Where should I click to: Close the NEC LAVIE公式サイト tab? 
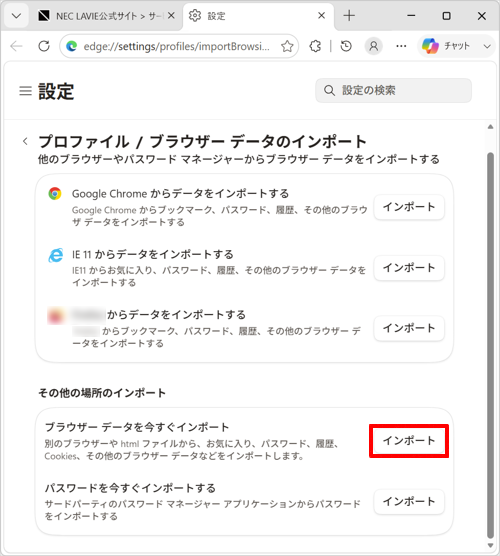[171, 16]
